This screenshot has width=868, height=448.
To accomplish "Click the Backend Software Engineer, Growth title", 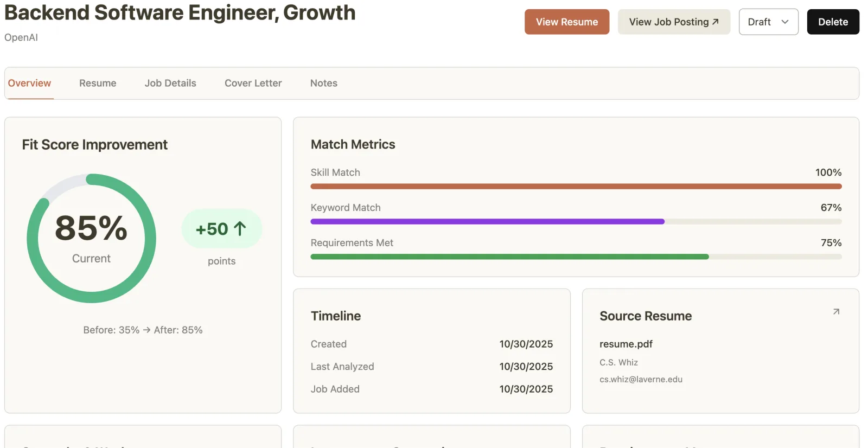I will click(x=180, y=12).
